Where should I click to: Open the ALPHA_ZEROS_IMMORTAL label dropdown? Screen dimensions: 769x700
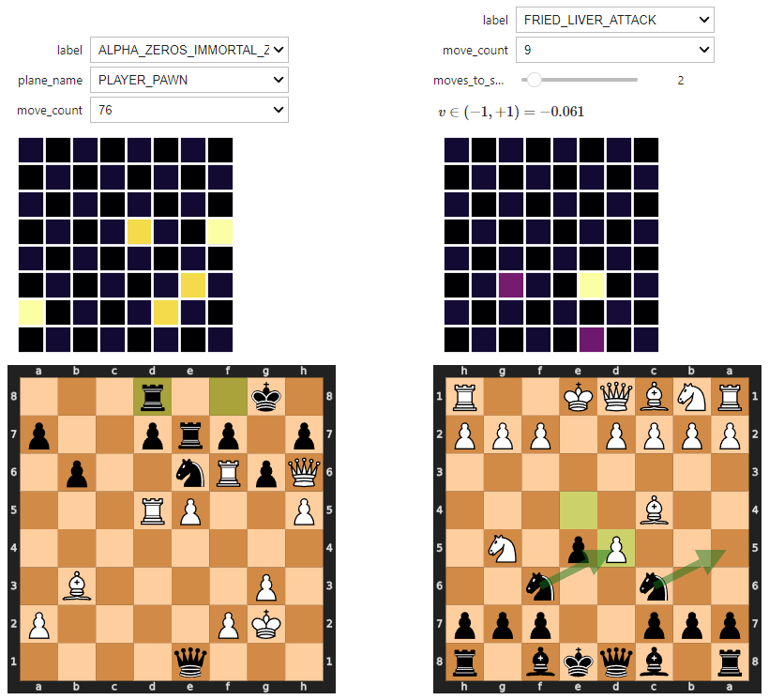tap(189, 50)
